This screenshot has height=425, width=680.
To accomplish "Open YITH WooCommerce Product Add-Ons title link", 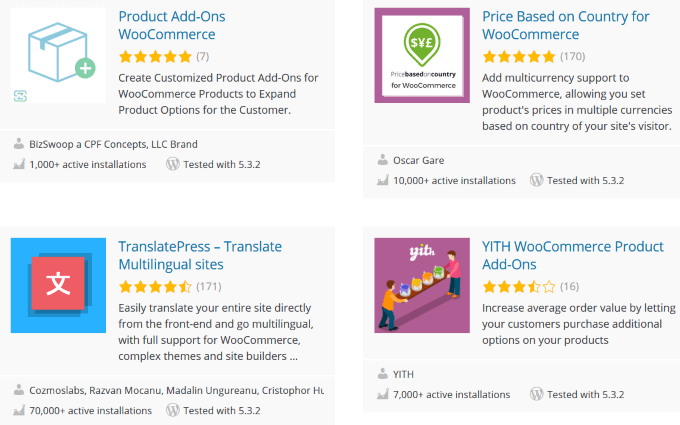I will [572, 255].
